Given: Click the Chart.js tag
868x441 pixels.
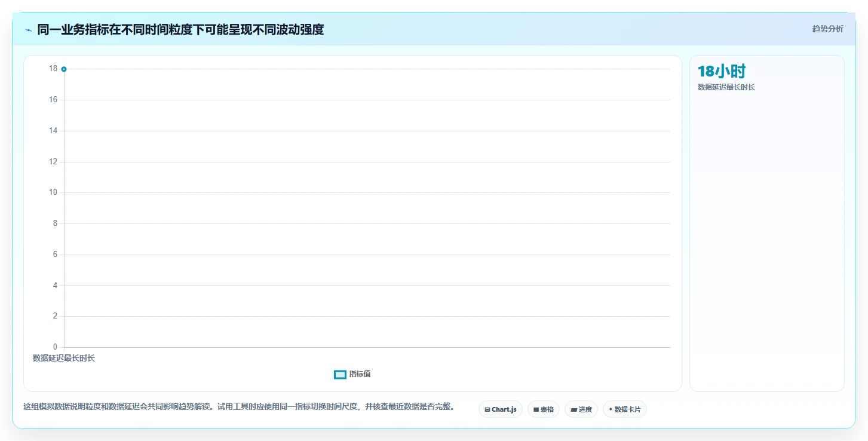Looking at the screenshot, I should click(501, 409).
